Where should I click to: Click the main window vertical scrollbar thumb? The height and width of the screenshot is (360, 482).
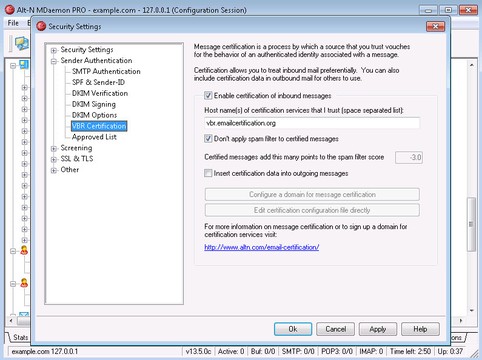tap(471, 224)
